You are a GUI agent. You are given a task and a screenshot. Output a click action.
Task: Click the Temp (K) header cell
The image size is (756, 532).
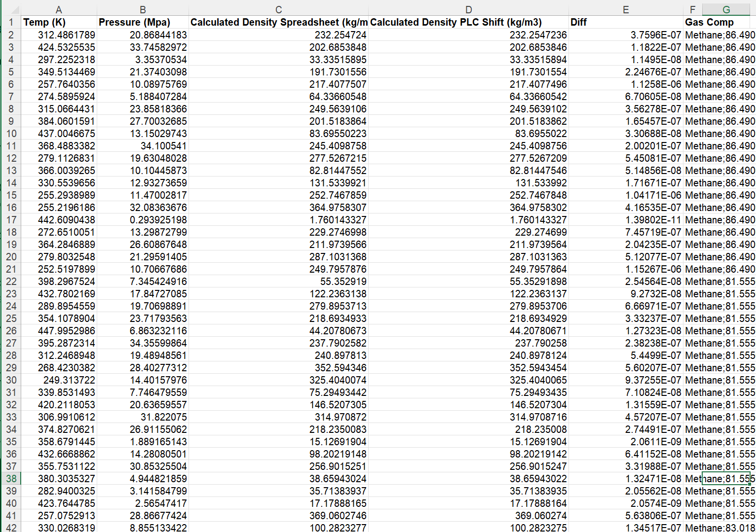(x=59, y=22)
